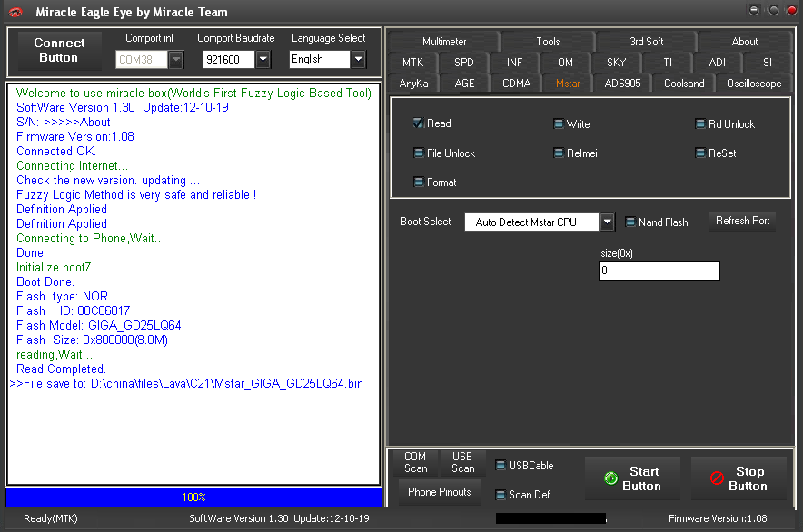Select the SPD tab

(x=464, y=63)
